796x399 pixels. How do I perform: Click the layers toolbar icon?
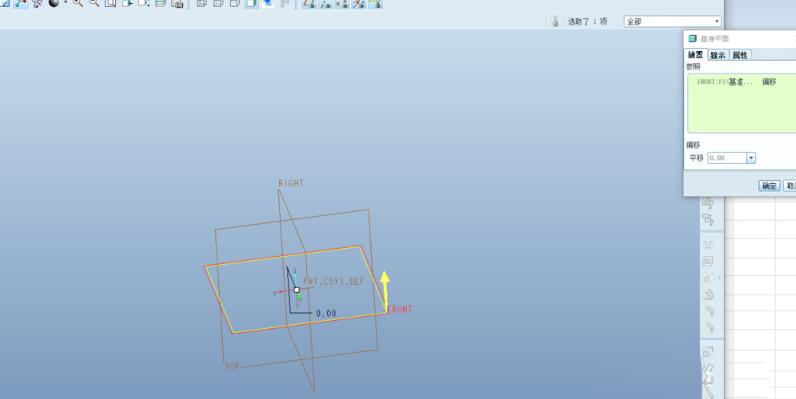pos(160,3)
